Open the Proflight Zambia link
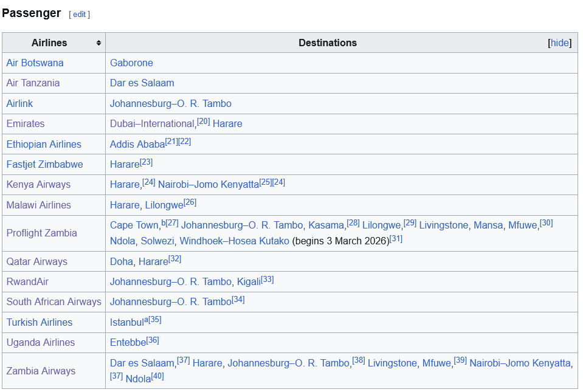This screenshot has height=392, width=583. click(x=41, y=233)
